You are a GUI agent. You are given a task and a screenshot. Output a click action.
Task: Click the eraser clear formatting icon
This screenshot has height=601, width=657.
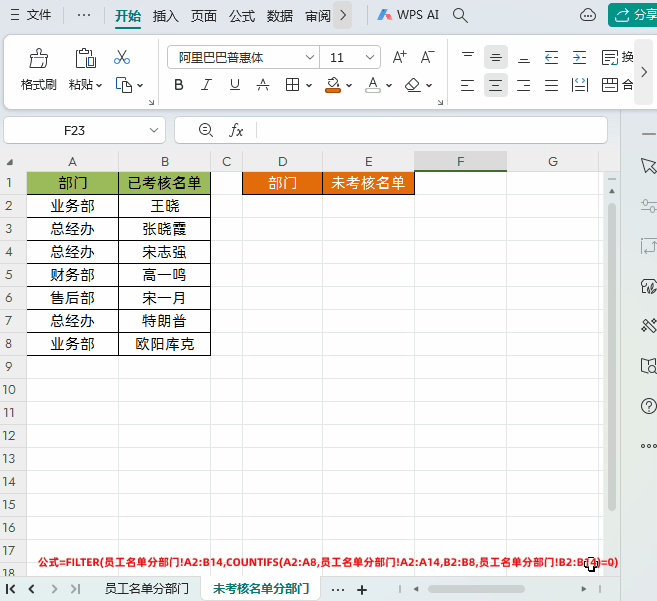pyautogui.click(x=413, y=85)
